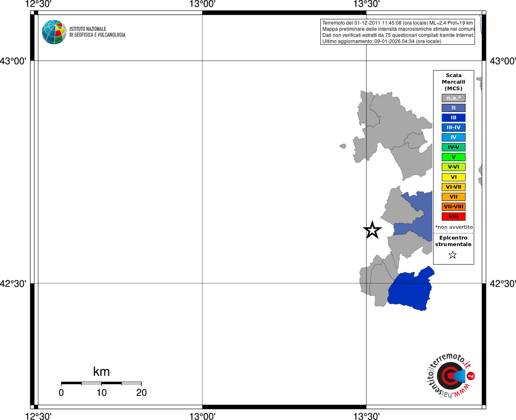The height and width of the screenshot is (420, 516).
Task: Click the epicenter star on the map
Action: [x=372, y=230]
